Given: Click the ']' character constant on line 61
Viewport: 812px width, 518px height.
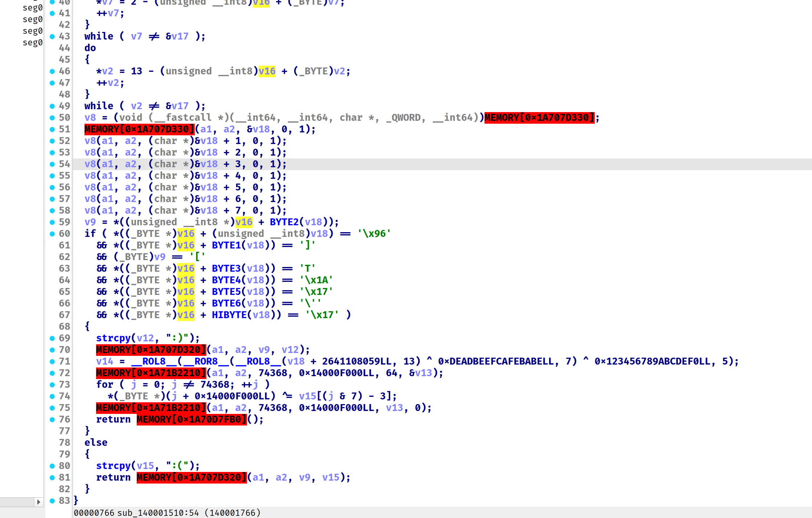Looking at the screenshot, I should [x=308, y=245].
